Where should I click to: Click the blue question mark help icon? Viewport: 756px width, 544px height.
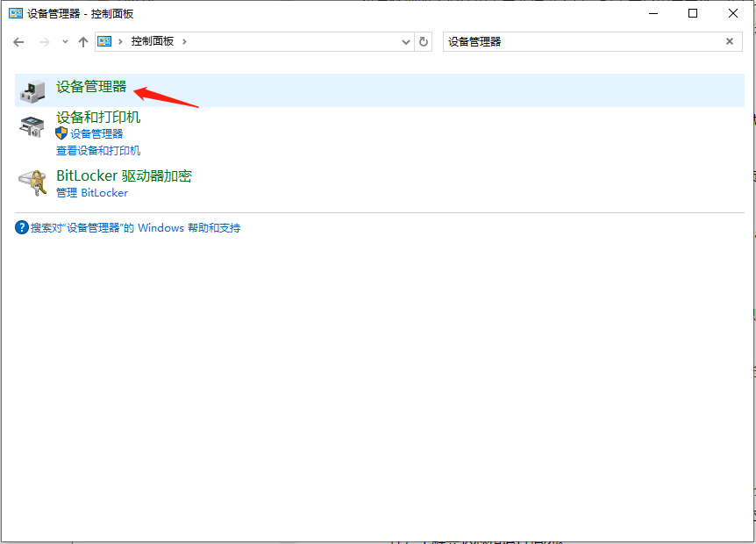pos(20,227)
